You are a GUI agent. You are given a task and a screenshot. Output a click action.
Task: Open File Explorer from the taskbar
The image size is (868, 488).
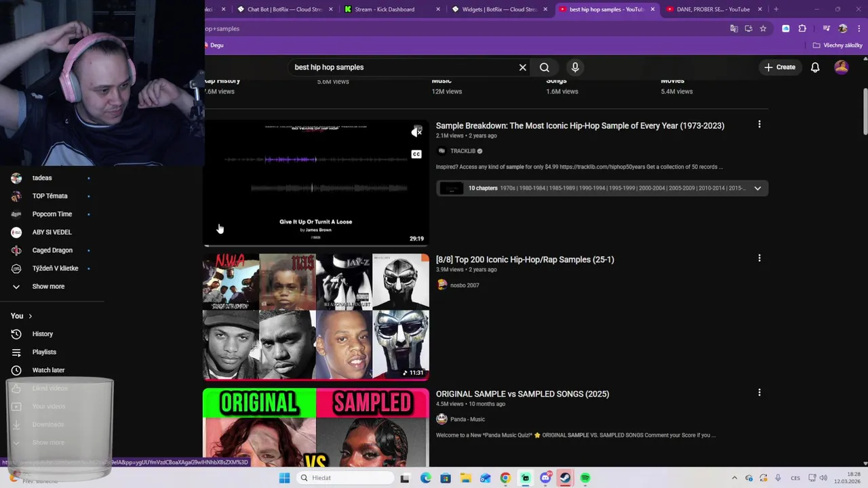click(465, 478)
